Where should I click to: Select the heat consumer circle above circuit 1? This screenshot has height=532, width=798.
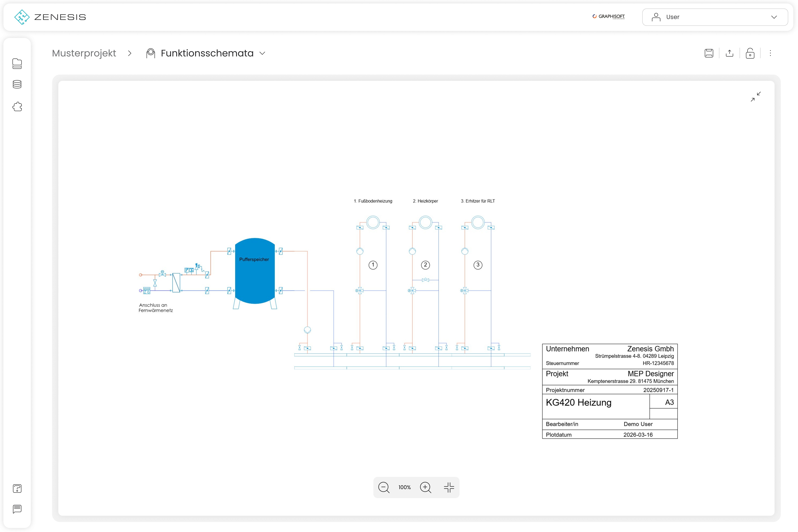[x=373, y=223]
